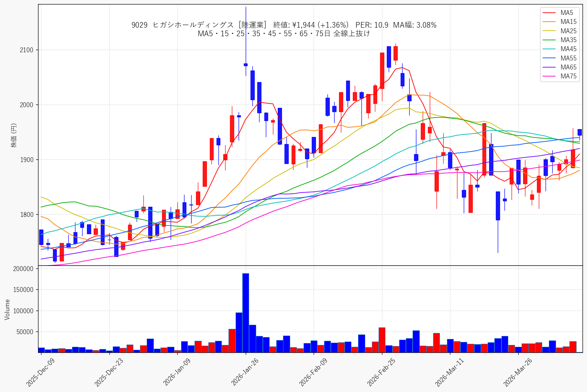
Task: Click the 2000 price axis label
Action: (27, 105)
